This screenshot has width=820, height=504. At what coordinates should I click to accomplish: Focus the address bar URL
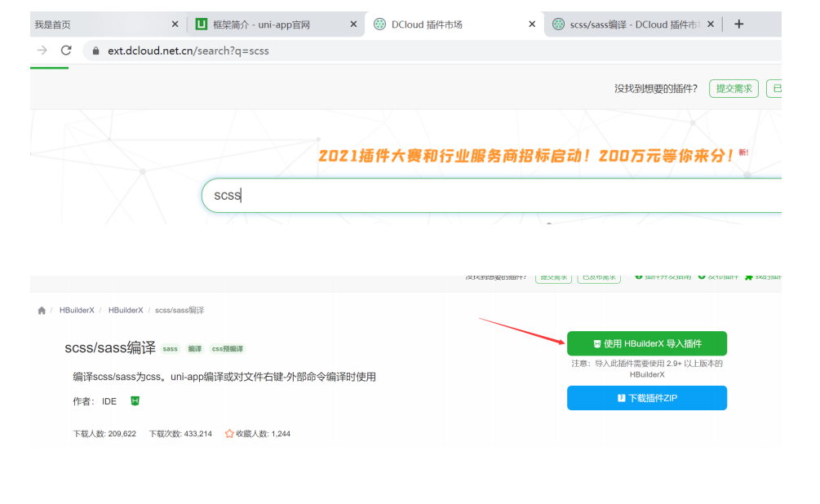tap(188, 51)
